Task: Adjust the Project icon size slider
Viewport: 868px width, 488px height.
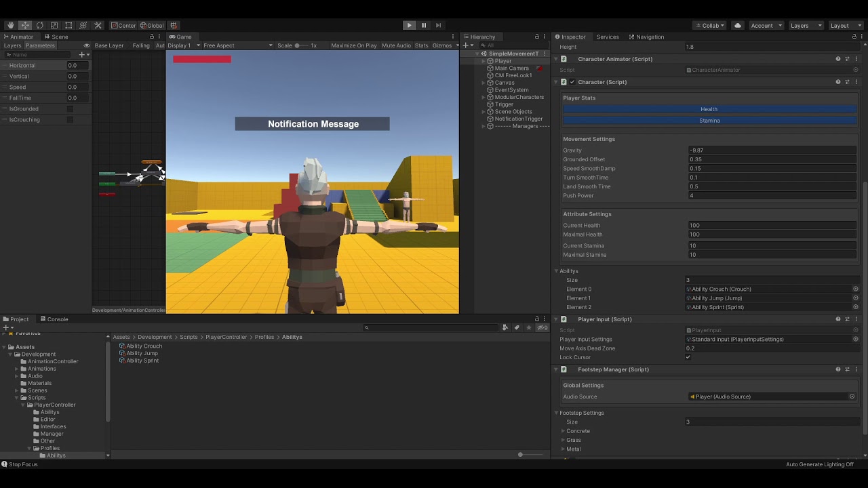Action: coord(530,455)
